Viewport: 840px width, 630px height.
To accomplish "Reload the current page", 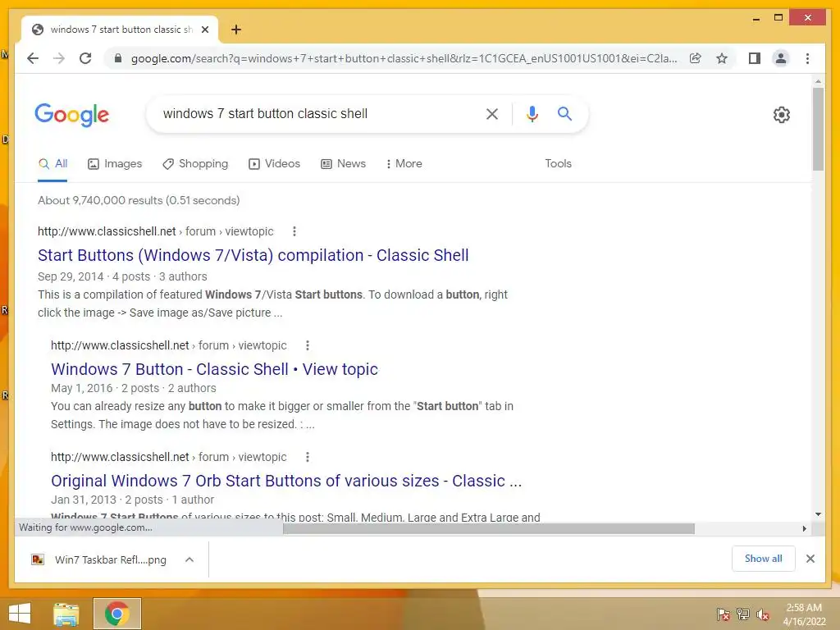I will point(85,58).
